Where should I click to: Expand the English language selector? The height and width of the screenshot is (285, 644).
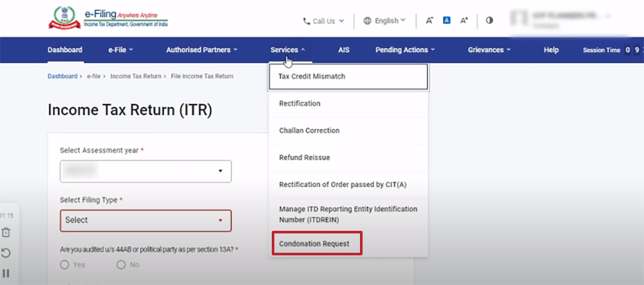384,21
